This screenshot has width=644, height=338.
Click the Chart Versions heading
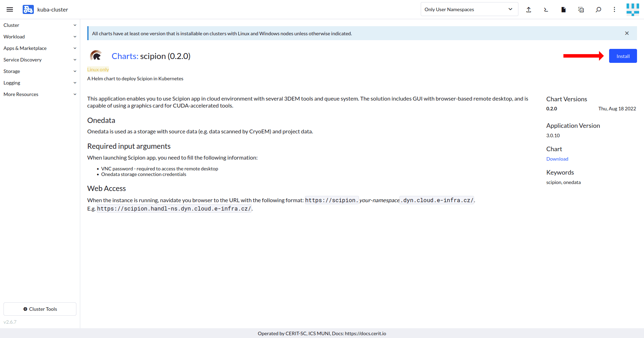(x=567, y=99)
